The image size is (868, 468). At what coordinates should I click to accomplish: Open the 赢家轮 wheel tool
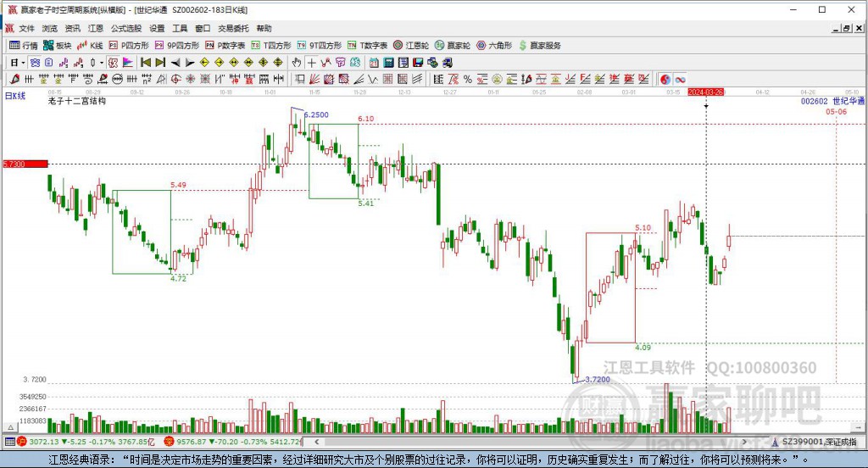[453, 46]
